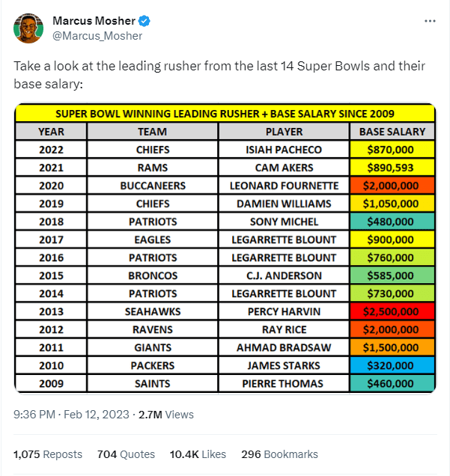Open the tweet's more options menu
This screenshot has height=476, width=450.
pos(430,21)
